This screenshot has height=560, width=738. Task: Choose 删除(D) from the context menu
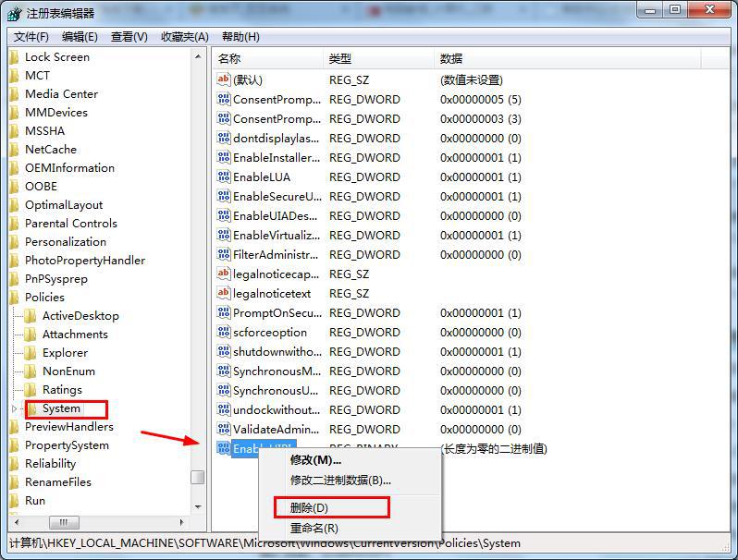coord(310,507)
